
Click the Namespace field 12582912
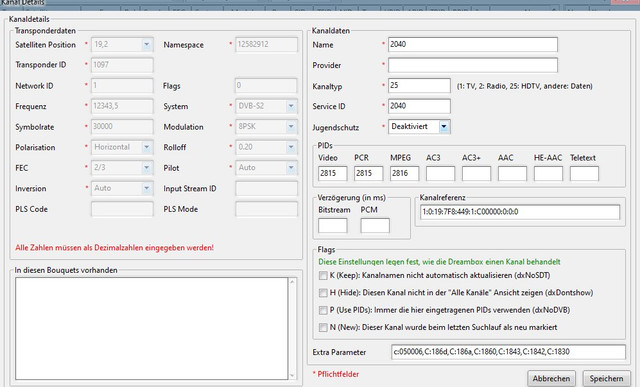266,44
